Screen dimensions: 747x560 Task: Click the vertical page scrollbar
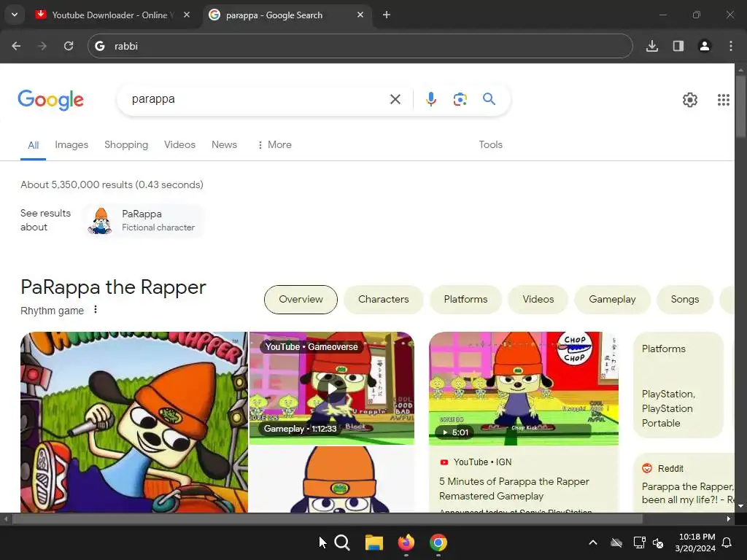click(740, 106)
